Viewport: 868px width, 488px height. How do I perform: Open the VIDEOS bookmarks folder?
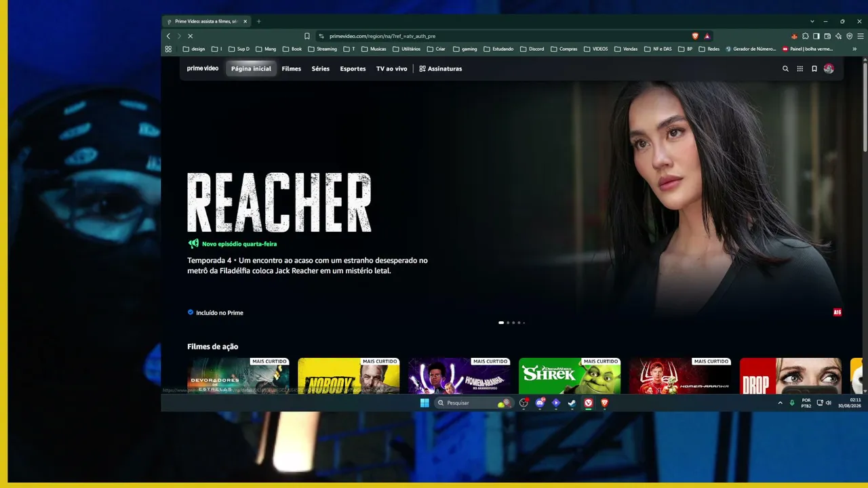596,49
